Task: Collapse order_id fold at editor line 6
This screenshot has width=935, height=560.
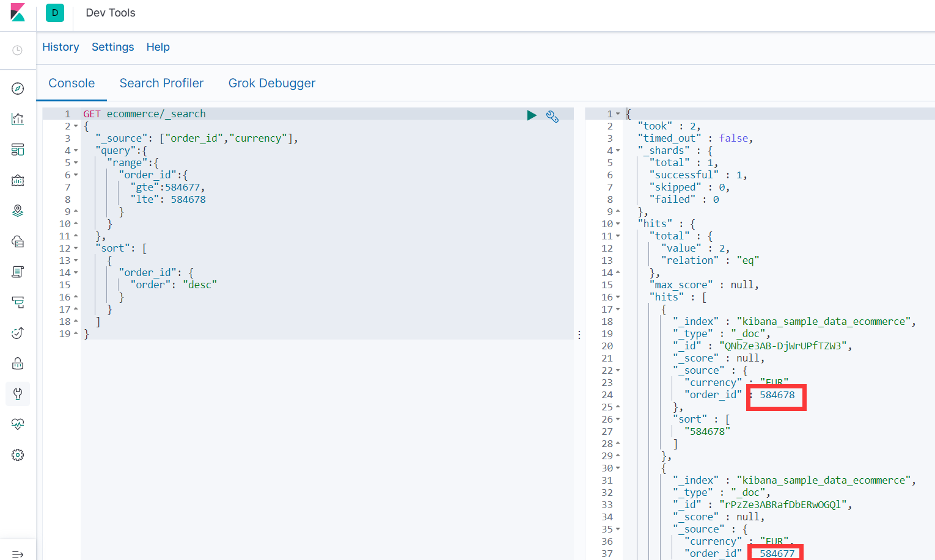Action: (76, 175)
